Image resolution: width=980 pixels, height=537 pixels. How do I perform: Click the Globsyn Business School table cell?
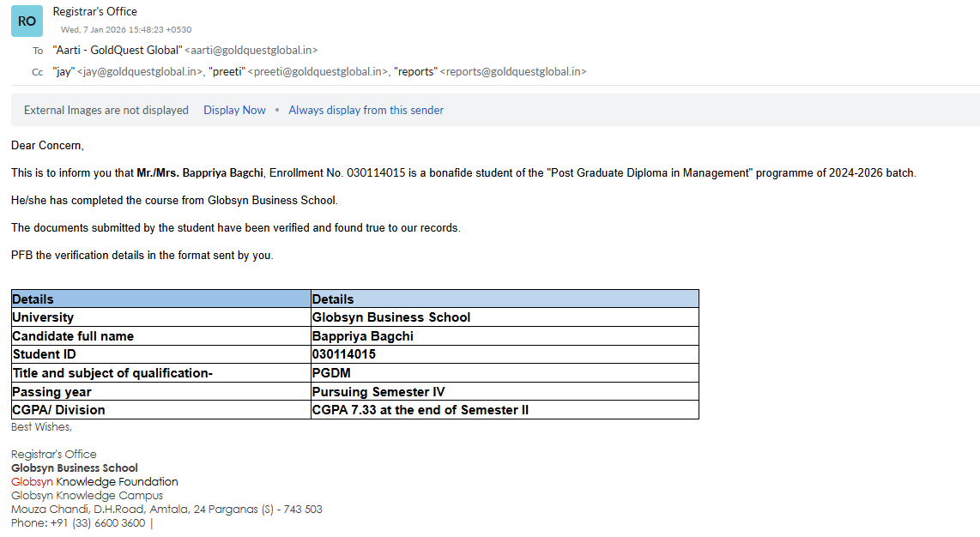391,317
